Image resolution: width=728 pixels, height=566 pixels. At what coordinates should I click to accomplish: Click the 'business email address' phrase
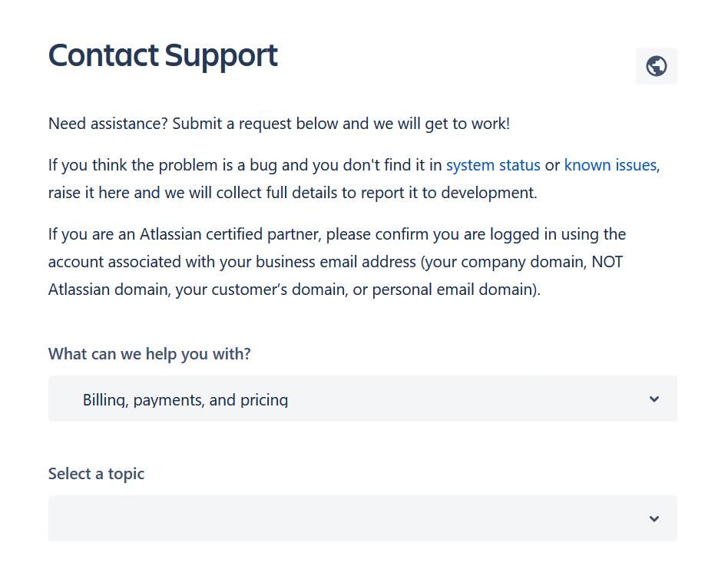[x=336, y=262]
